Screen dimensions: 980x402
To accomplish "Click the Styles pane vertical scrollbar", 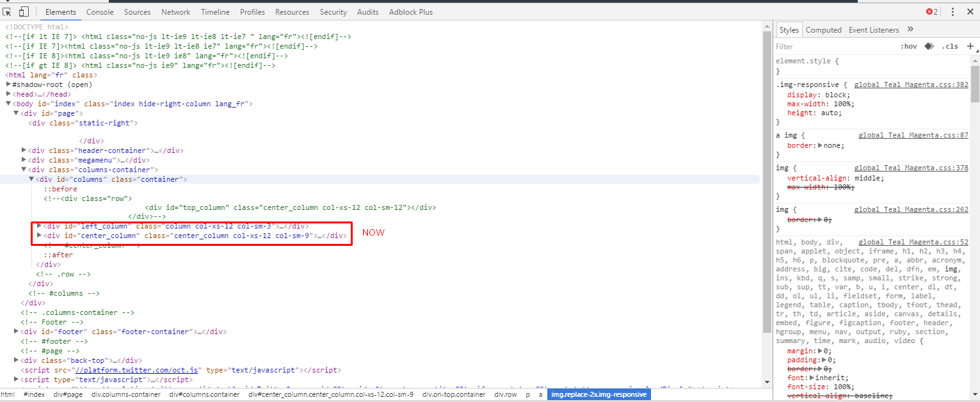I will click(x=975, y=83).
